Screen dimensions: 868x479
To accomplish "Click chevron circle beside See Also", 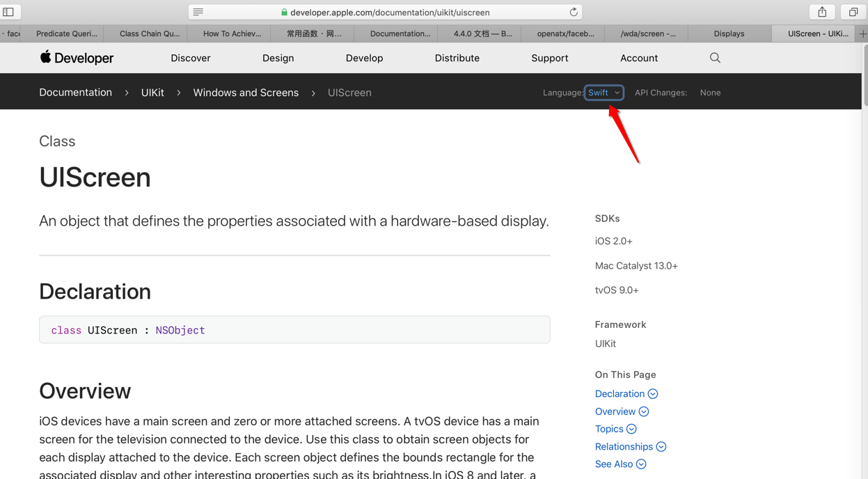I will pos(641,464).
